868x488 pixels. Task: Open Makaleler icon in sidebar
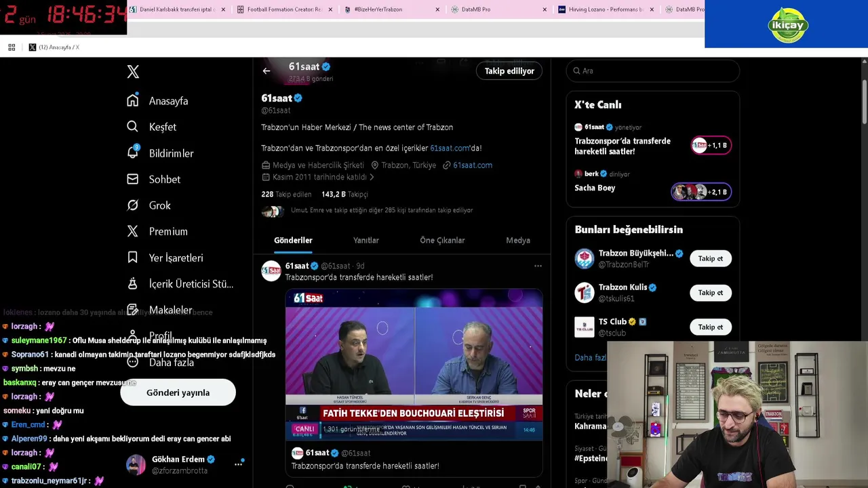[133, 310]
